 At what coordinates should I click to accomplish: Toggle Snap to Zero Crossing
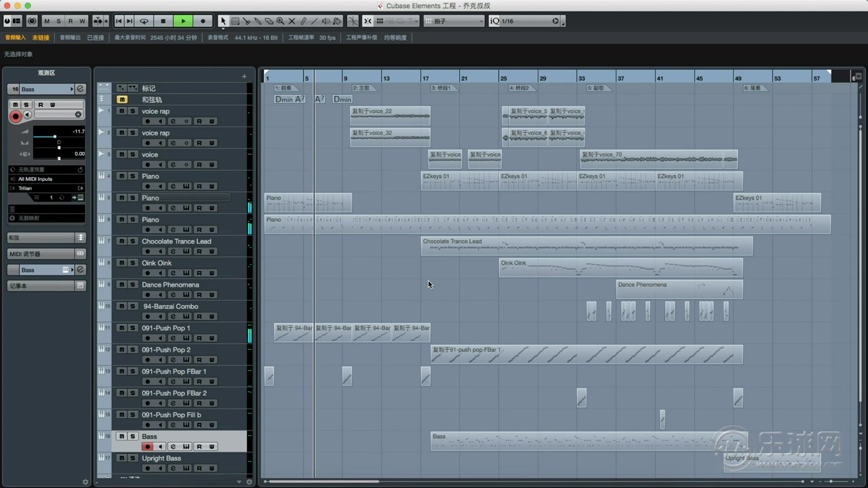coord(353,21)
